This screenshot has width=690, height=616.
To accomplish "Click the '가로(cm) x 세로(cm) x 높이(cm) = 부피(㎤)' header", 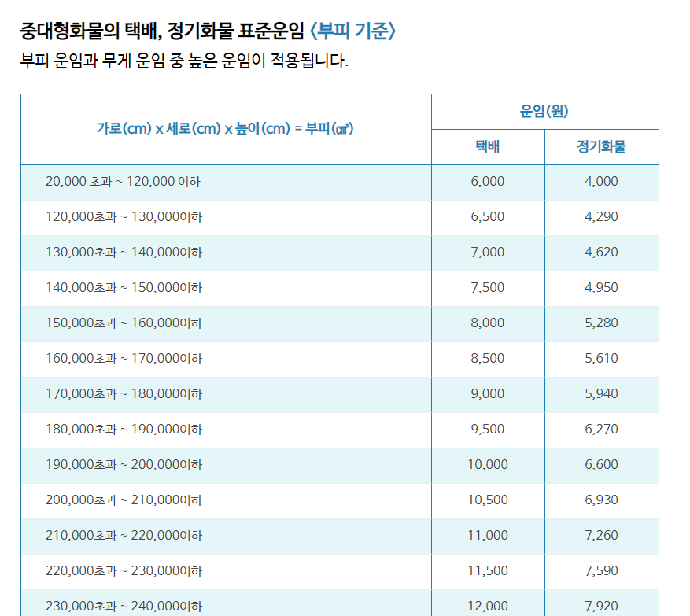I will (x=225, y=129).
